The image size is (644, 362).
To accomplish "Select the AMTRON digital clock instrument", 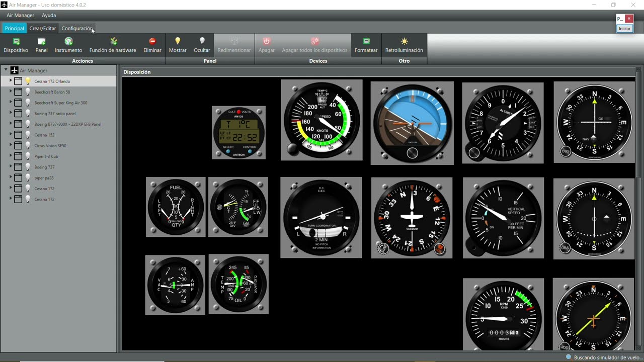I will point(238,133).
